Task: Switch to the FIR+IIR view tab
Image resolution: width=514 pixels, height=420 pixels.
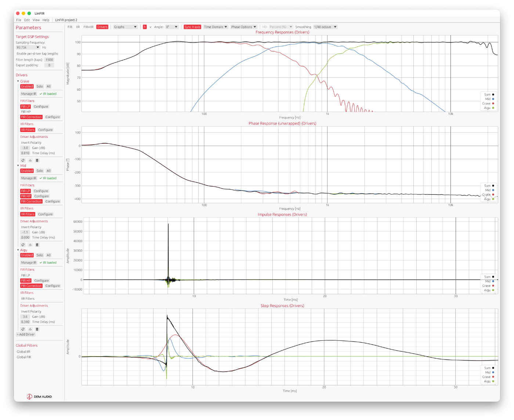Action: [88, 27]
